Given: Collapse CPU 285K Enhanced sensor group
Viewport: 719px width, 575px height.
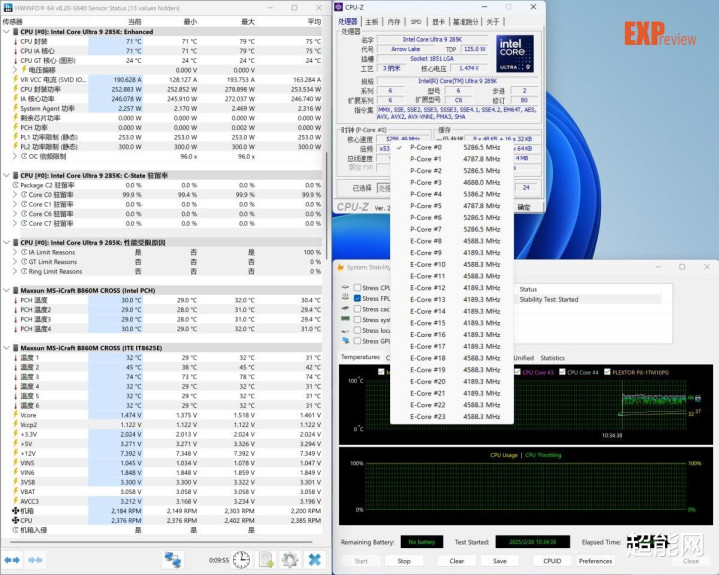Looking at the screenshot, I should click(6, 32).
